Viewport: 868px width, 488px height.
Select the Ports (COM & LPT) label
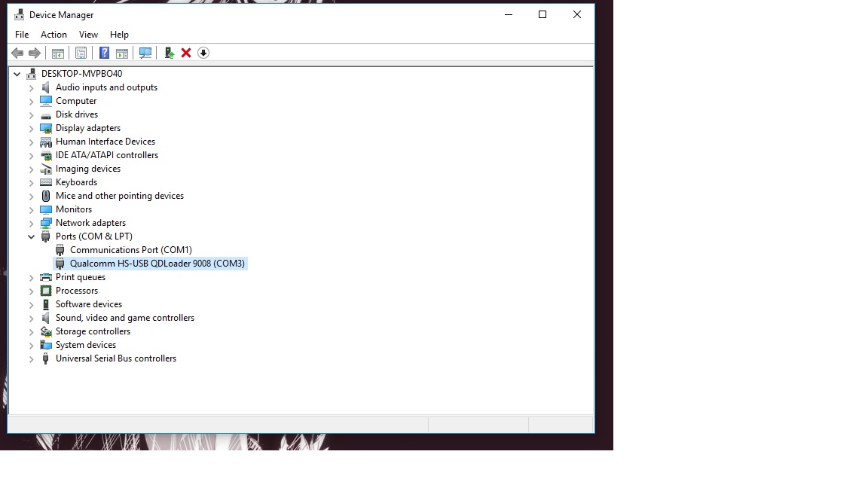[x=94, y=236]
